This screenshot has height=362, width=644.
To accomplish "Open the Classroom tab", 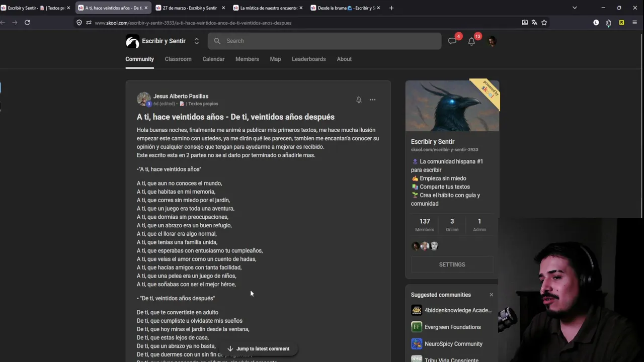I will [x=178, y=59].
